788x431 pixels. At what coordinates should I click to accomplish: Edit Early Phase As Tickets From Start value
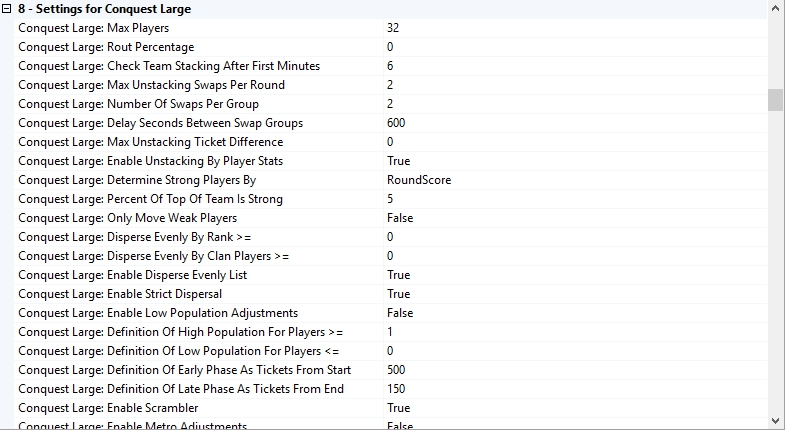coord(396,370)
